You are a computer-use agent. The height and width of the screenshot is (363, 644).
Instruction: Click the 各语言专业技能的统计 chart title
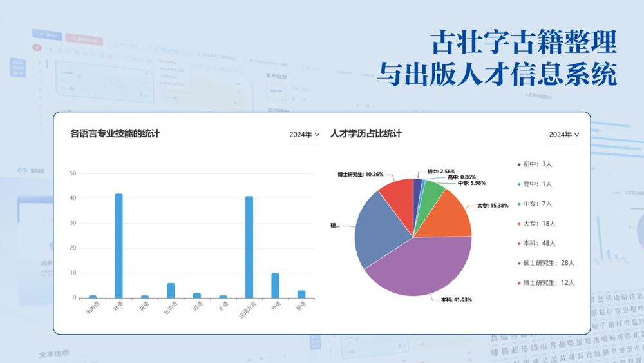coord(115,133)
